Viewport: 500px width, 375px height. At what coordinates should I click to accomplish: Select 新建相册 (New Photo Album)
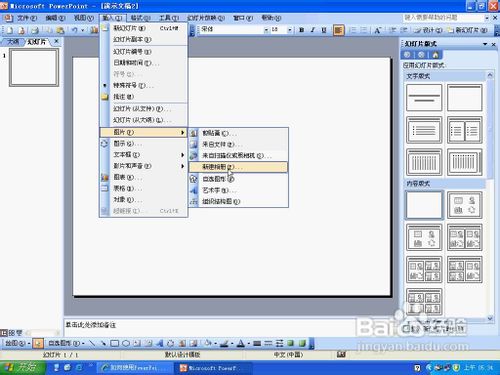(238, 167)
